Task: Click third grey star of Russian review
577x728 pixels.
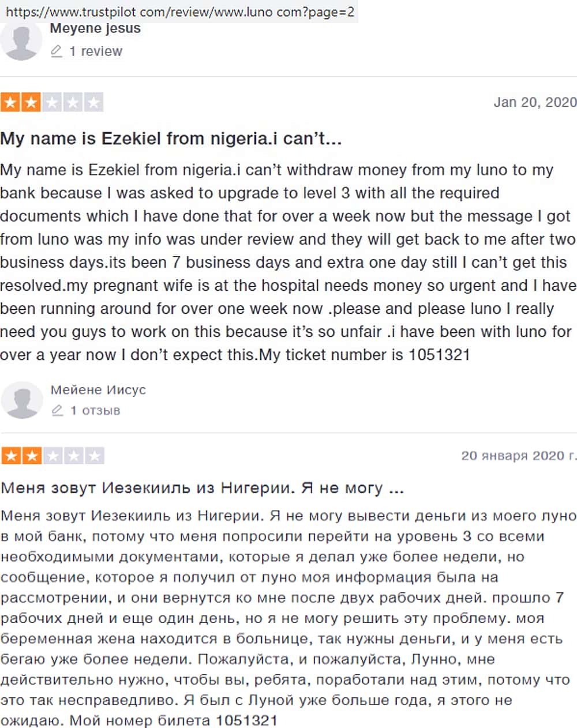Action: coord(53,456)
